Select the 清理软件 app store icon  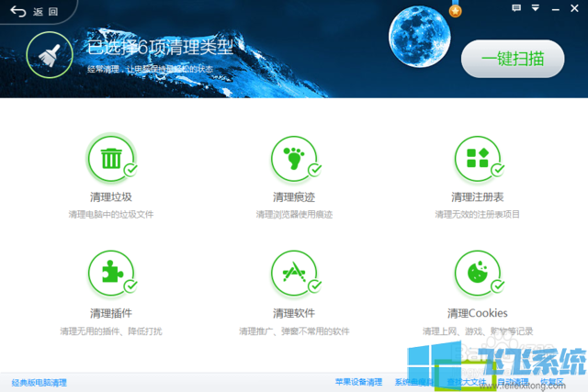click(294, 274)
